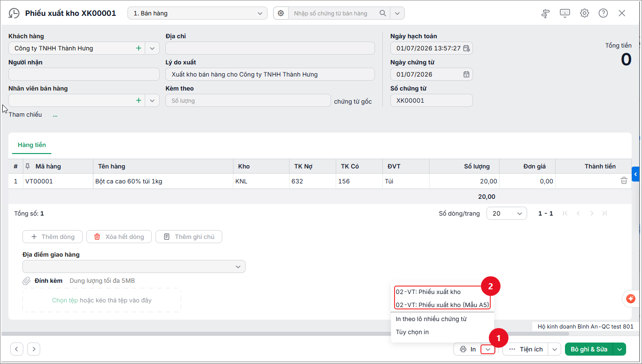The width and height of the screenshot is (642, 364).
Task: Click the Túi unit cell
Action: pos(406,181)
